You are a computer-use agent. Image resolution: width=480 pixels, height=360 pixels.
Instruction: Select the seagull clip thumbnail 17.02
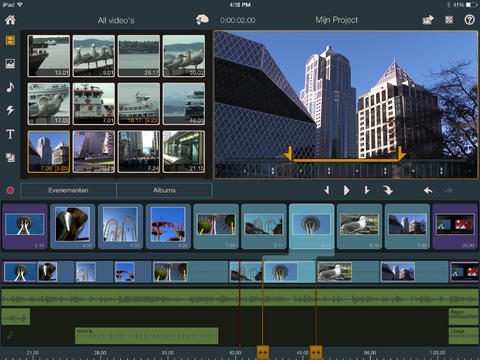(x=49, y=104)
